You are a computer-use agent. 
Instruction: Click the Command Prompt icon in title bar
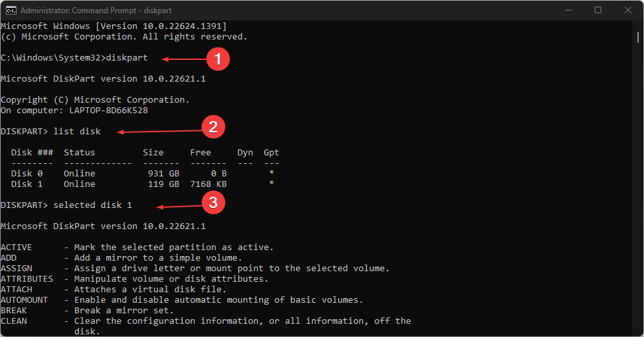click(11, 10)
